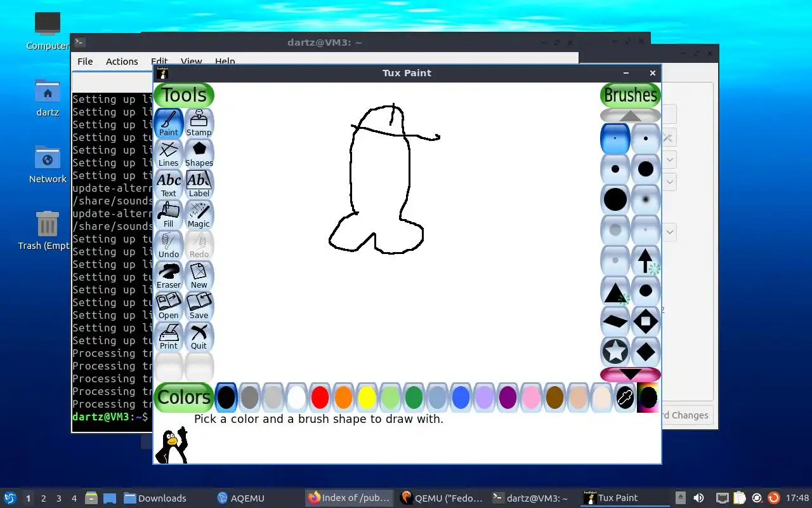The height and width of the screenshot is (508, 812).
Task: Select the smallest dot brush
Action: click(x=615, y=138)
